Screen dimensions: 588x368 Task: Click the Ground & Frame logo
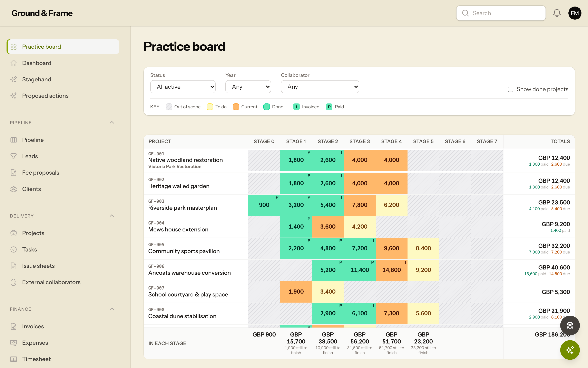[42, 13]
